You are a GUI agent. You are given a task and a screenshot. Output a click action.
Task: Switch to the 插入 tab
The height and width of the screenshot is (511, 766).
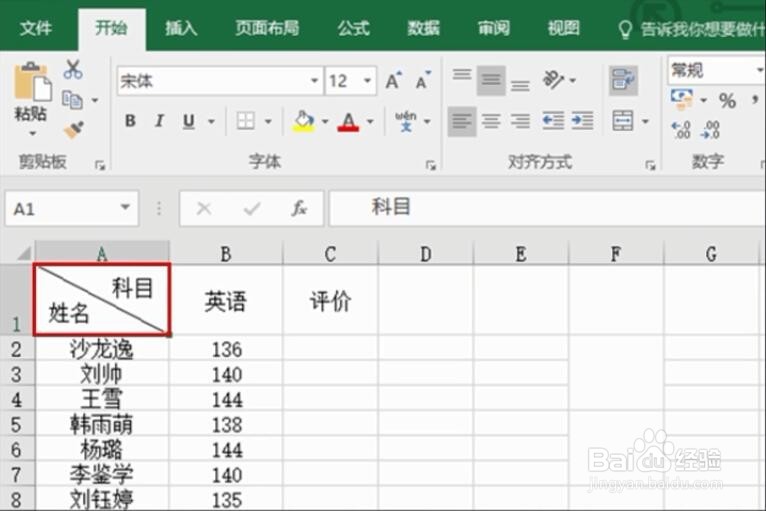tap(181, 29)
